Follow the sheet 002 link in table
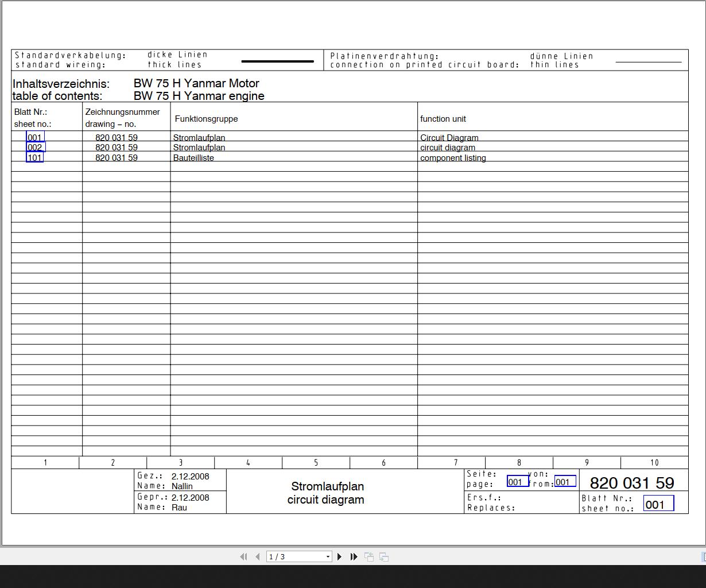 coord(36,147)
